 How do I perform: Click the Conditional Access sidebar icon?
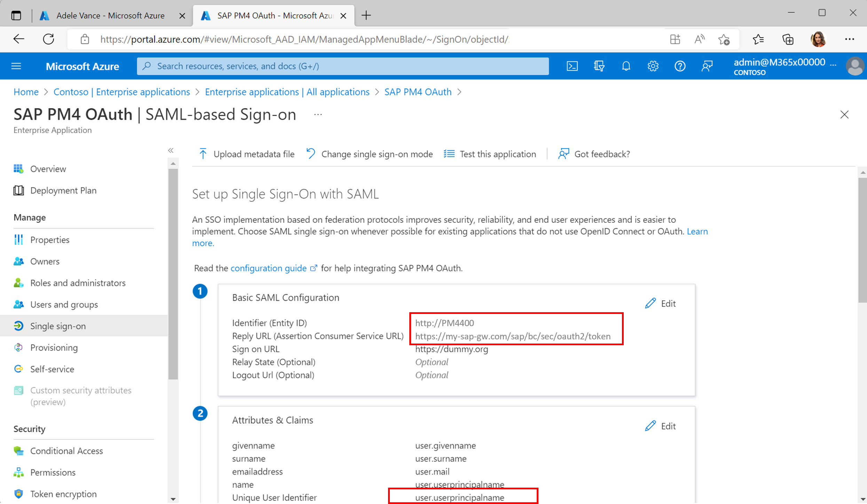pos(18,451)
